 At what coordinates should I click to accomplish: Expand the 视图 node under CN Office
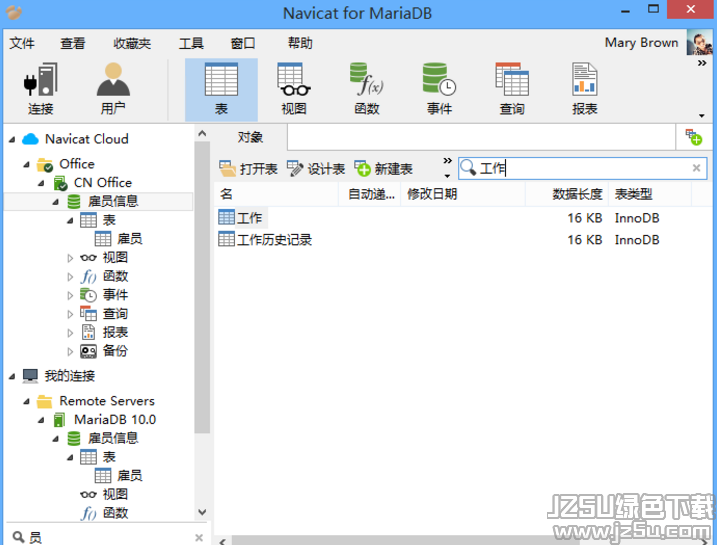pos(70,258)
